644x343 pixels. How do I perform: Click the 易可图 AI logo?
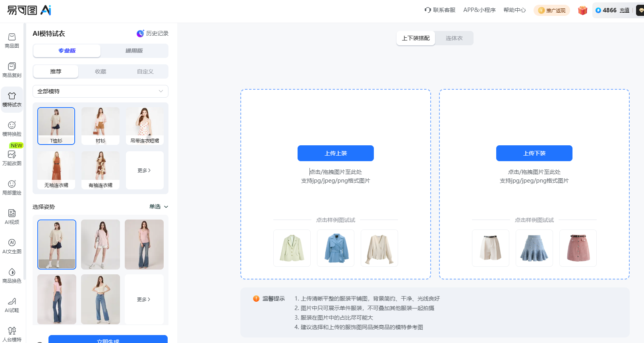[x=29, y=10]
